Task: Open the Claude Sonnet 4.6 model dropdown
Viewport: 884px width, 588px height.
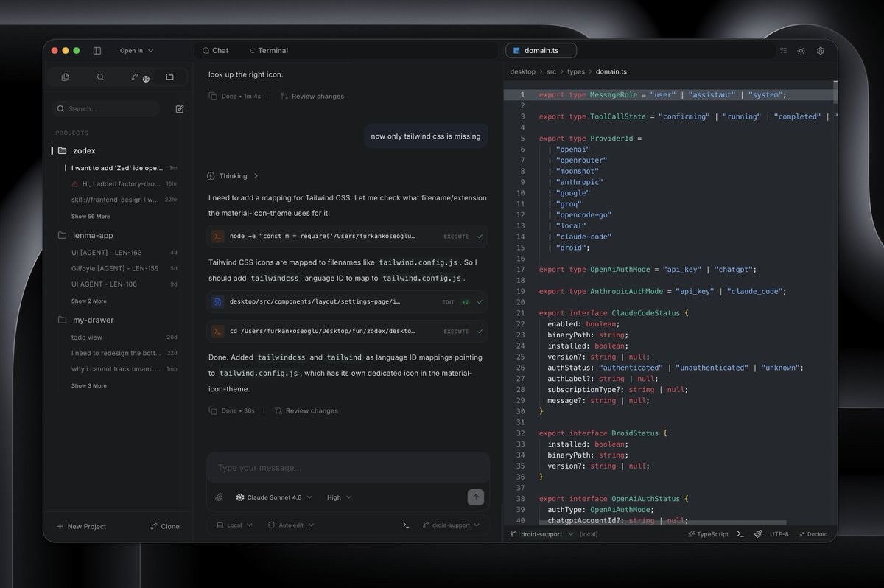Action: [274, 497]
